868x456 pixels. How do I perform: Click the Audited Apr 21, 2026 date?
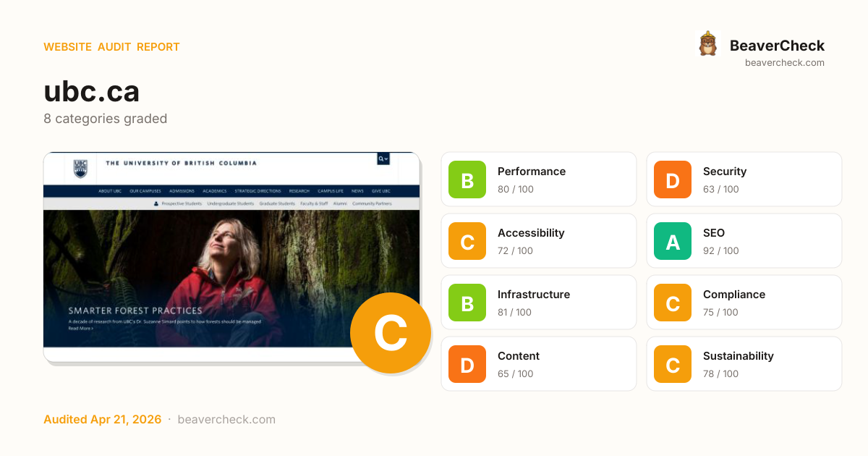(102, 420)
